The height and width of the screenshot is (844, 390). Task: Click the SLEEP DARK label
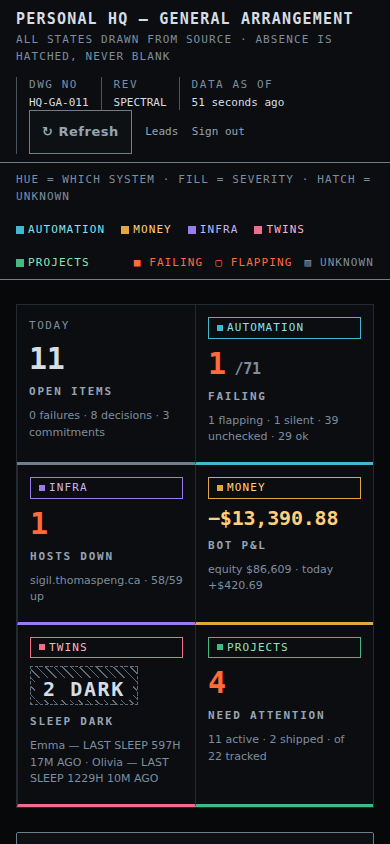pyautogui.click(x=72, y=721)
